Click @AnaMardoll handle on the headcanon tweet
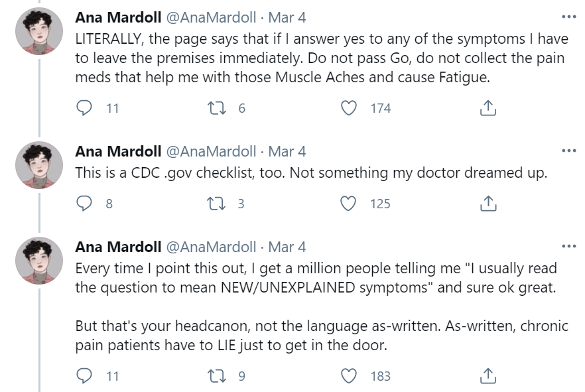 [210, 247]
